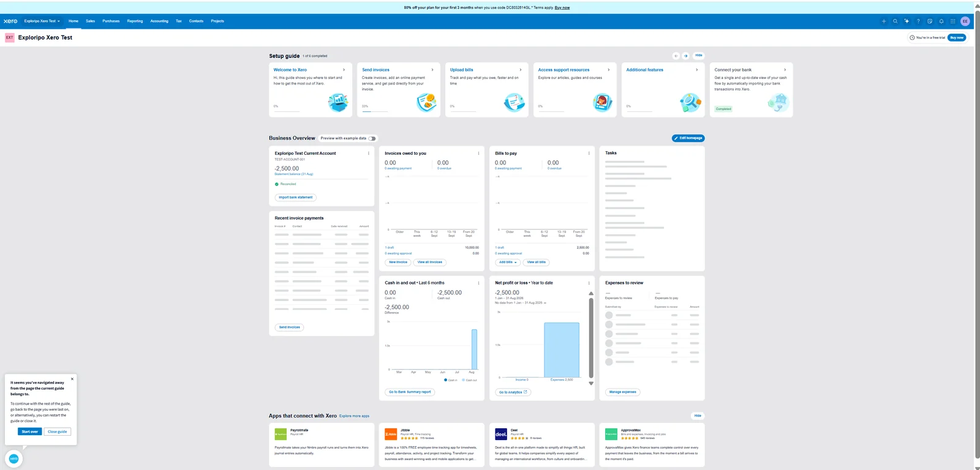
Task: Open the Exploripo Xero Test organisation dropdown
Action: [x=42, y=21]
